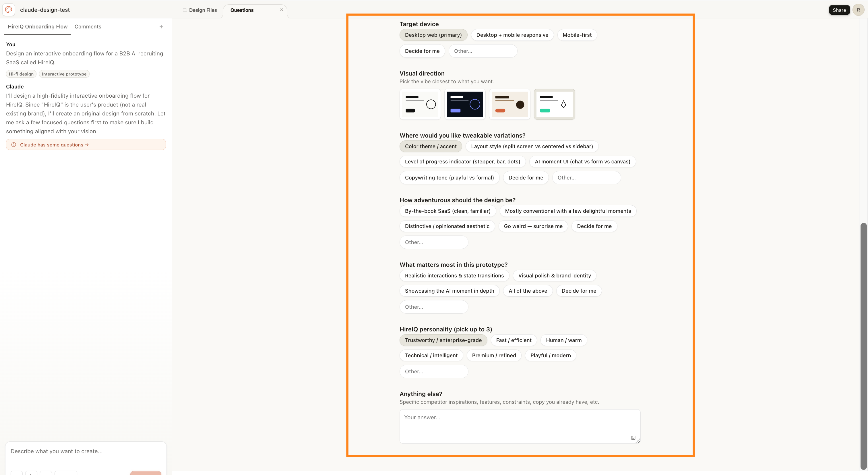Select the dark navy visual direction thumbnail

pyautogui.click(x=465, y=104)
